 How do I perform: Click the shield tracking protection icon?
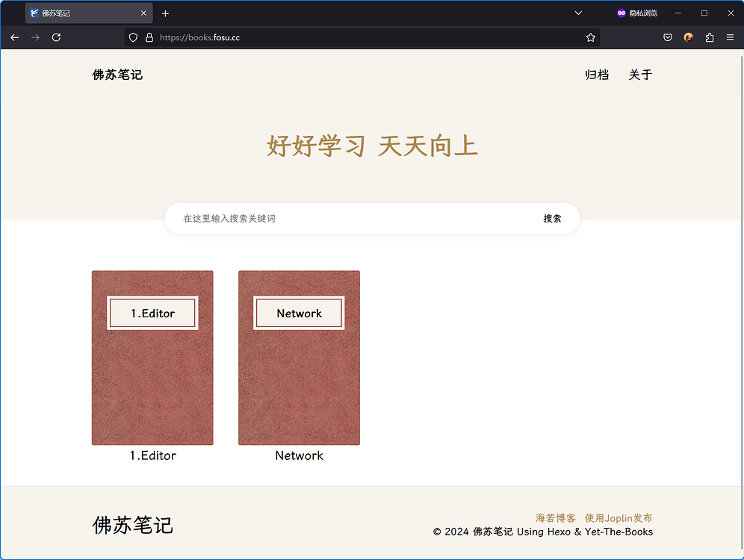[x=134, y=37]
